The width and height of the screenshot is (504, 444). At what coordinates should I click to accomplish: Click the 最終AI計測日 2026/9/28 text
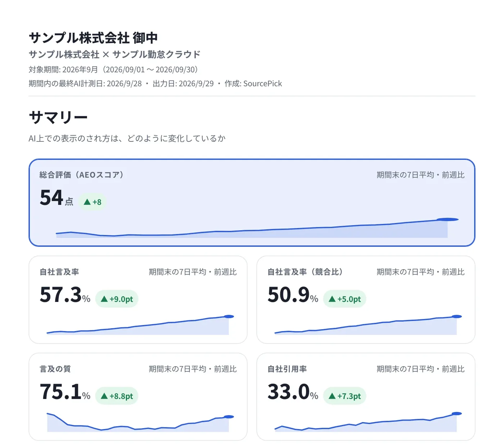point(85,83)
